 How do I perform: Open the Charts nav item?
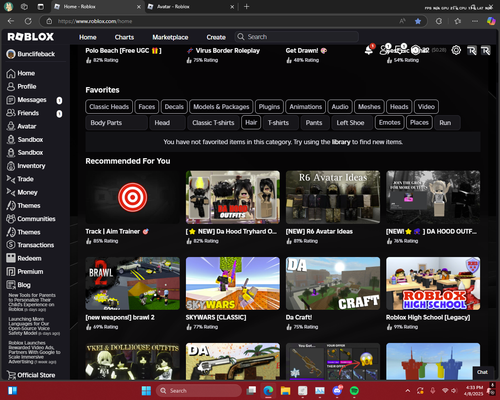point(124,37)
